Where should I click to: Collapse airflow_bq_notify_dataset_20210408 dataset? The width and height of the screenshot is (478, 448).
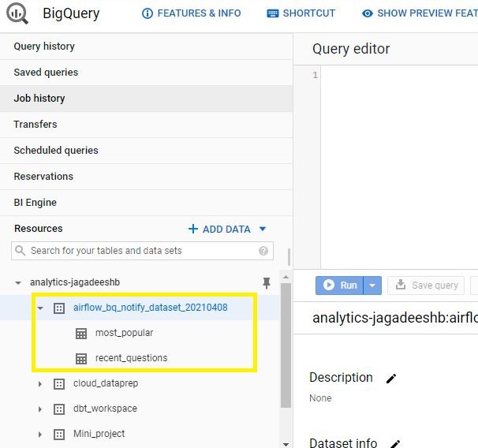[x=40, y=308]
